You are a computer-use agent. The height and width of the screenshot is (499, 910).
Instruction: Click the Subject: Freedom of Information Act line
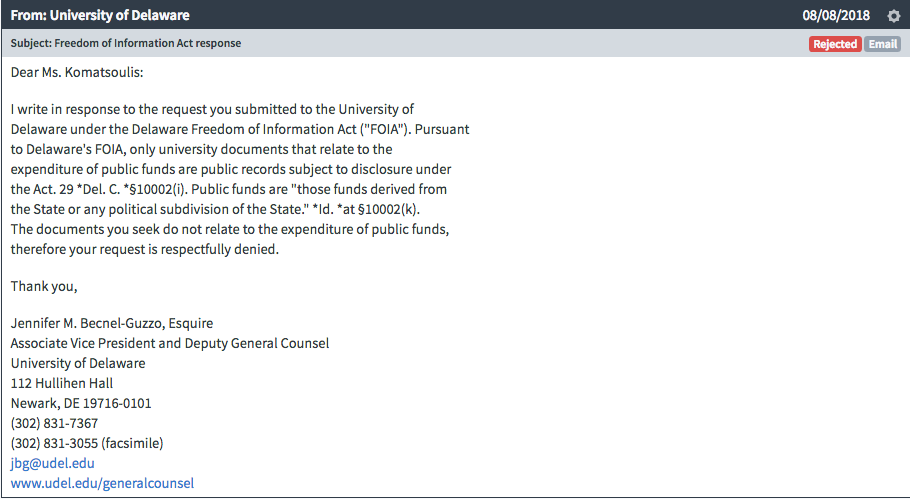coord(126,43)
